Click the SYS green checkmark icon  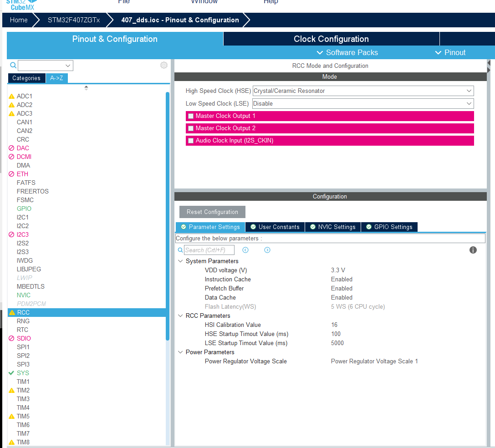tap(11, 373)
